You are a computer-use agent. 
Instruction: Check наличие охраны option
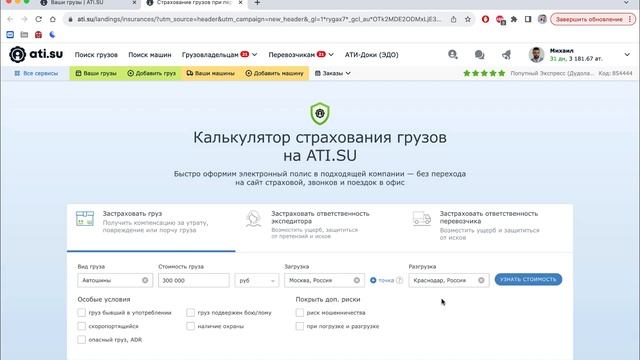point(190,326)
